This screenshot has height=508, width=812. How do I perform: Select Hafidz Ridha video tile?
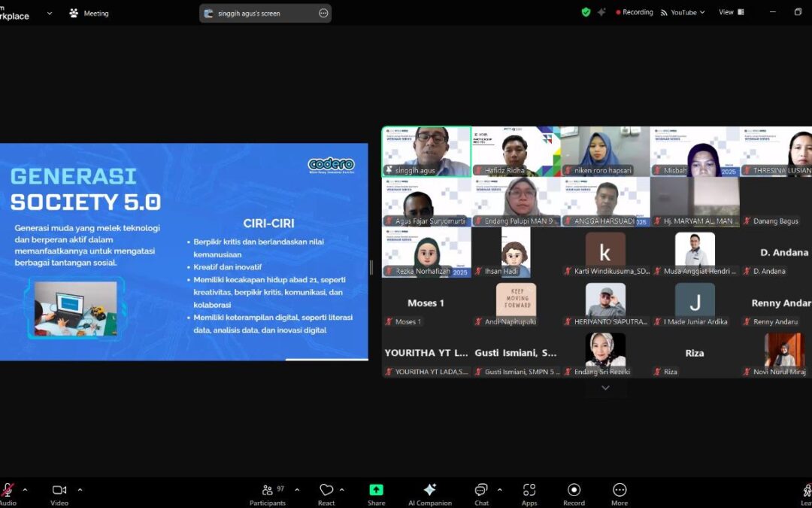[x=516, y=151]
